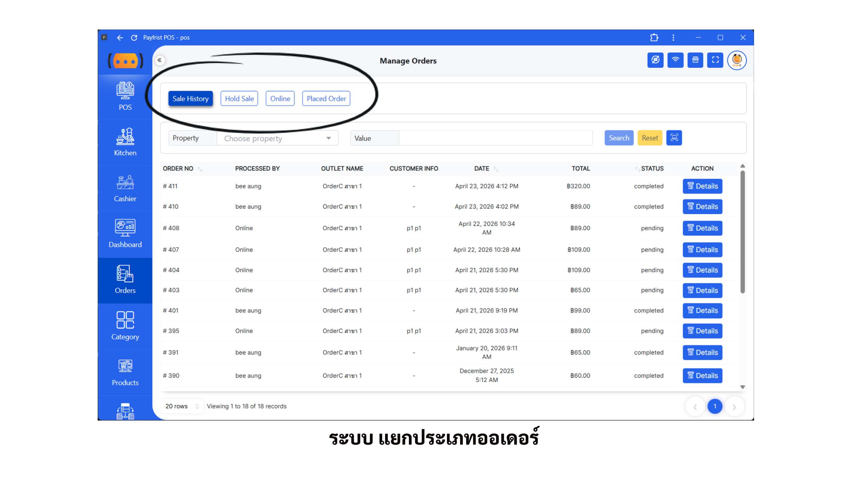Image resolution: width=868 pixels, height=488 pixels.
Task: Open the user profile avatar menu
Action: pyautogui.click(x=737, y=60)
